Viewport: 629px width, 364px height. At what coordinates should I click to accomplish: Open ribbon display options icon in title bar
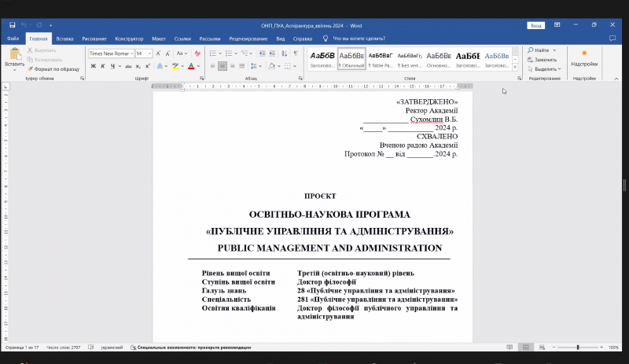click(557, 25)
